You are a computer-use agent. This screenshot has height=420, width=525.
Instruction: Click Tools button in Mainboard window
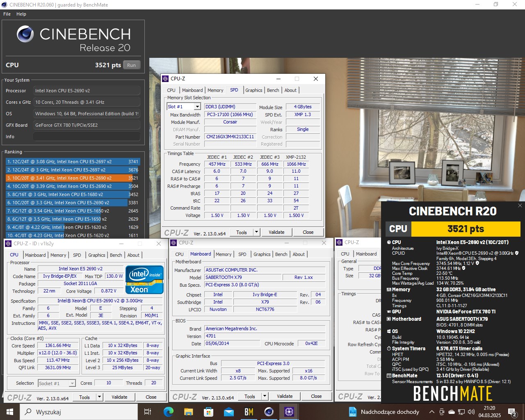pos(250,396)
